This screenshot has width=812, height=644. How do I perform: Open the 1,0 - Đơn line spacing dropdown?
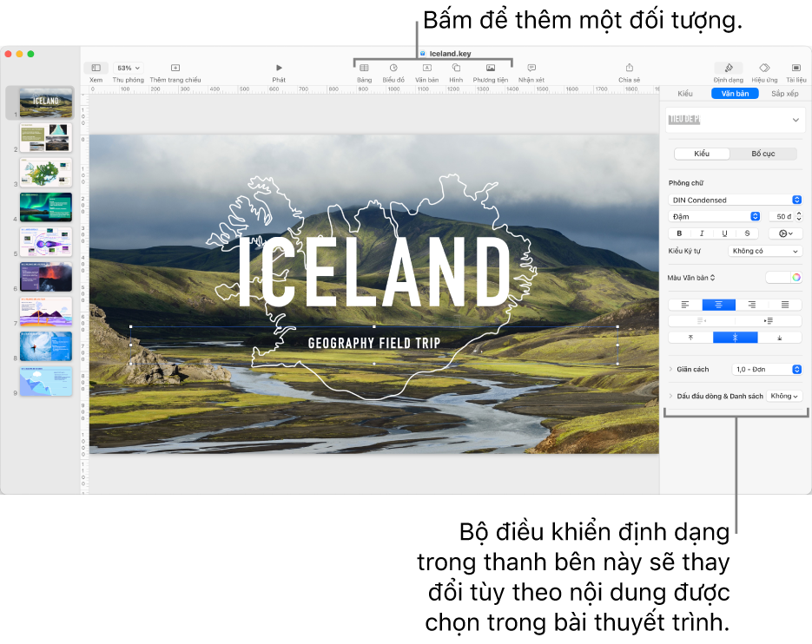[x=767, y=369]
